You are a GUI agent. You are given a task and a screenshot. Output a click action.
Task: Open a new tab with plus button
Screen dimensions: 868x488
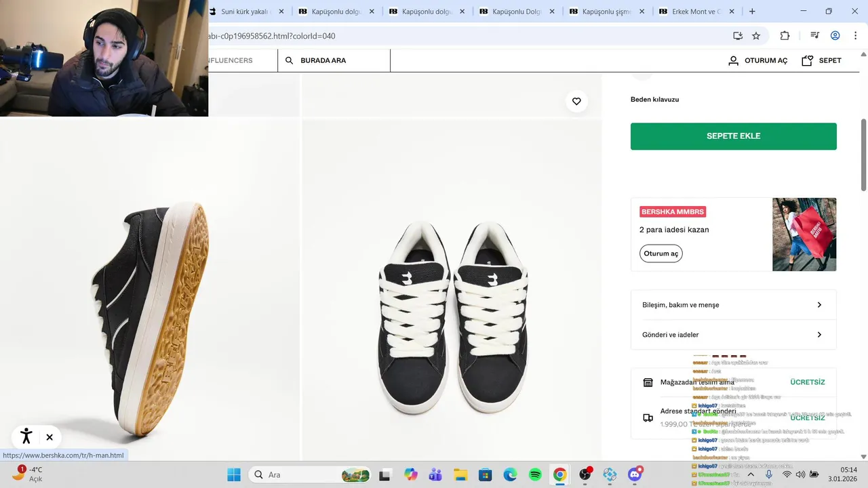coord(752,12)
